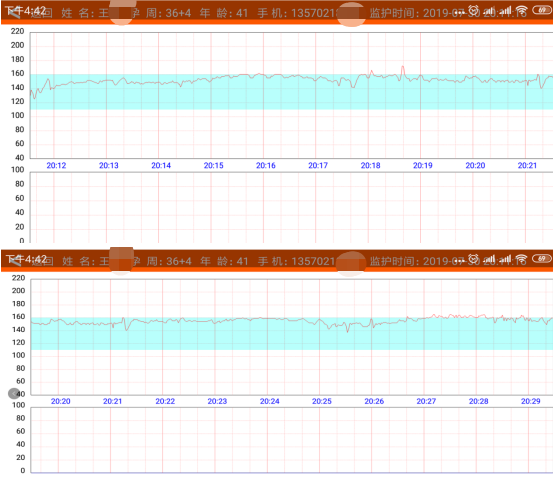Tap 孕周: 36+4 in header above the 20:29 chart

click(162, 261)
